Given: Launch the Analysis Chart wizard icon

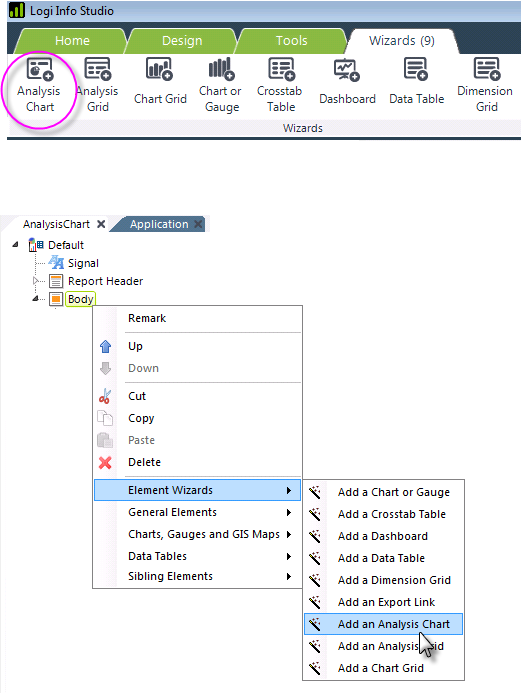Looking at the screenshot, I should 40,69.
